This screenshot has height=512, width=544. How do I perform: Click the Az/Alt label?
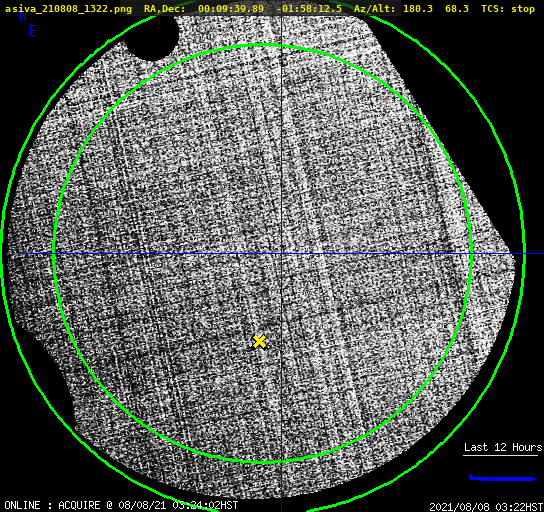(x=374, y=9)
